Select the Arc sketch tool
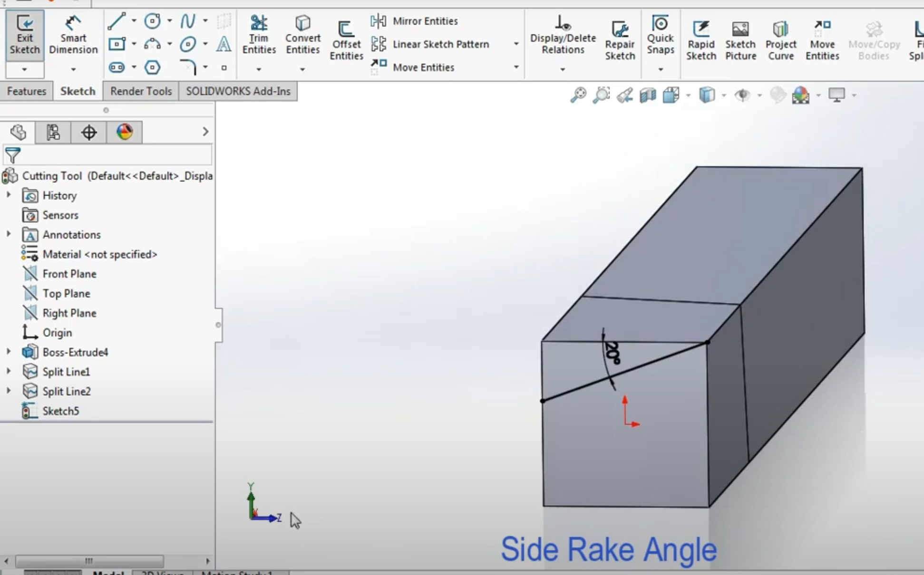Image resolution: width=924 pixels, height=575 pixels. [x=152, y=45]
